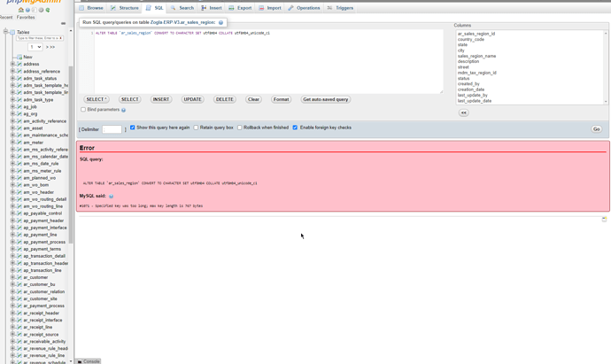Expand the address_reference table node
This screenshot has height=364, width=611.
12,72
